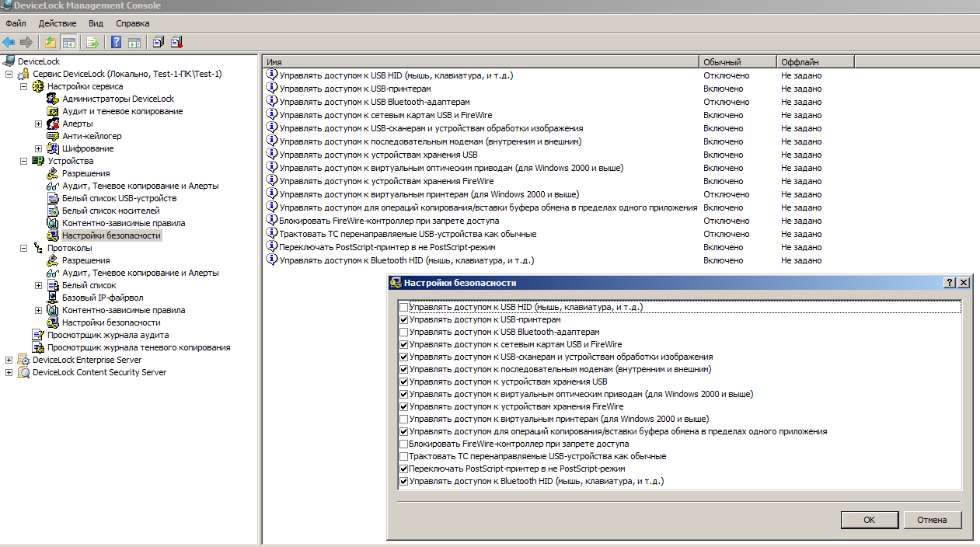Click the stacked documents toolbar icon

click(x=159, y=43)
